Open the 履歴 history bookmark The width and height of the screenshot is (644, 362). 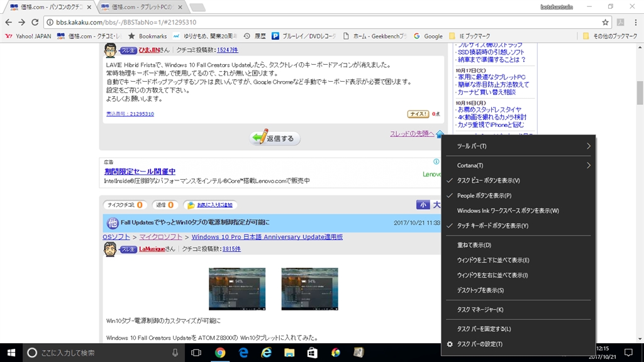pyautogui.click(x=255, y=36)
